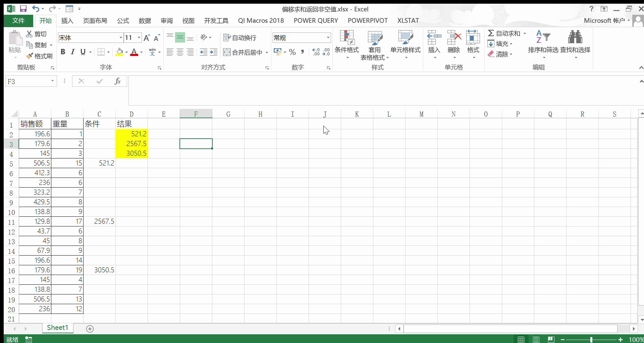644x343 pixels.
Task: Decrease font size with small A icon
Action: click(157, 38)
